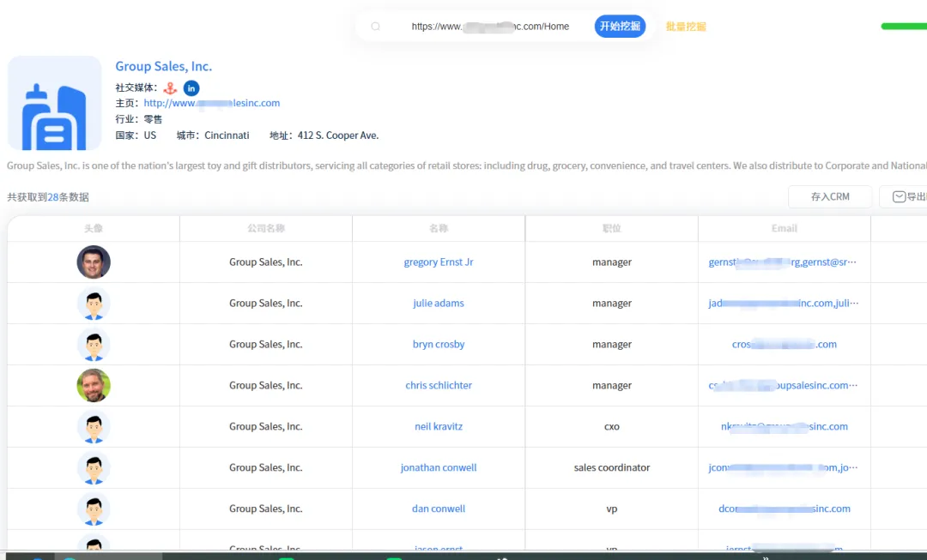This screenshot has width=927, height=560.
Task: Click chris schlichter's profile photo
Action: tap(94, 385)
